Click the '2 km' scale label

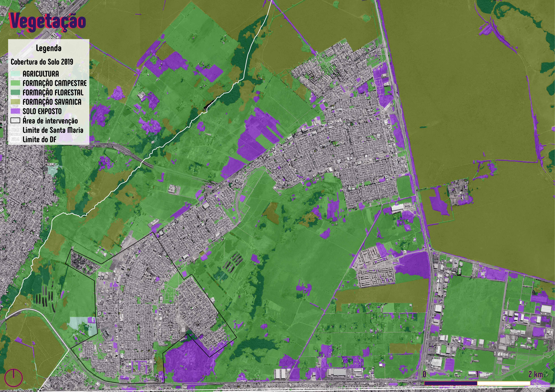[535, 374]
